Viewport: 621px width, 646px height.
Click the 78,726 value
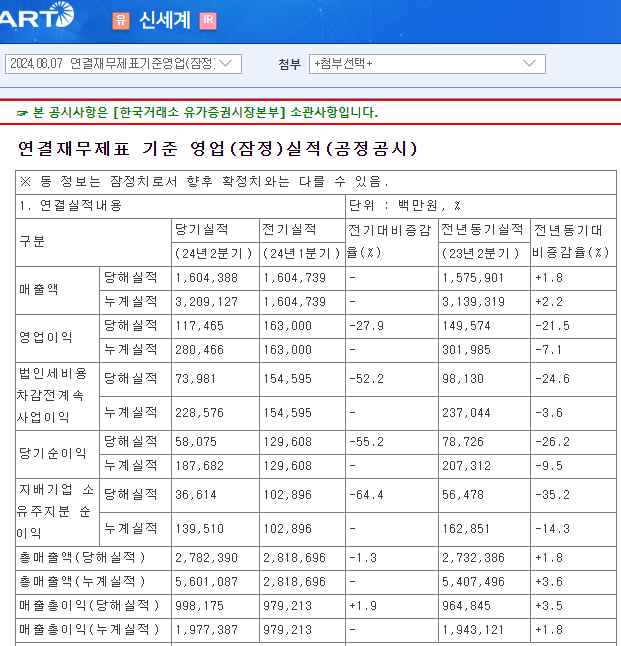[x=463, y=442]
